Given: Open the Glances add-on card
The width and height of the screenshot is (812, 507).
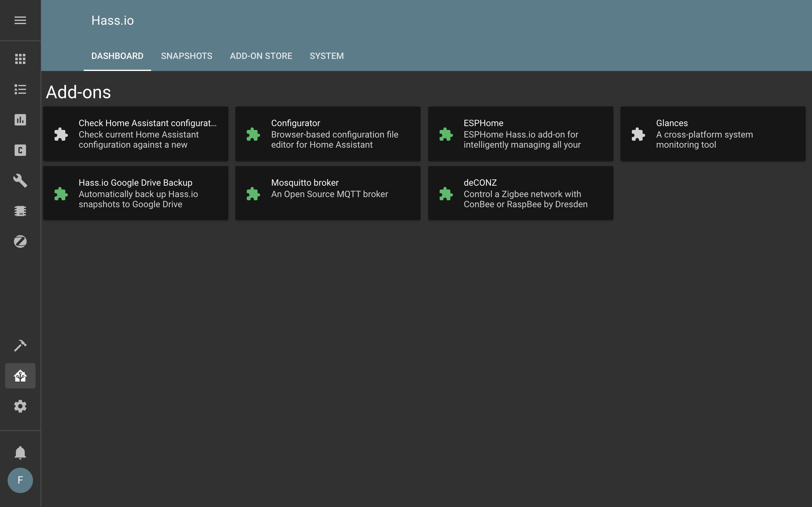Looking at the screenshot, I should [713, 134].
